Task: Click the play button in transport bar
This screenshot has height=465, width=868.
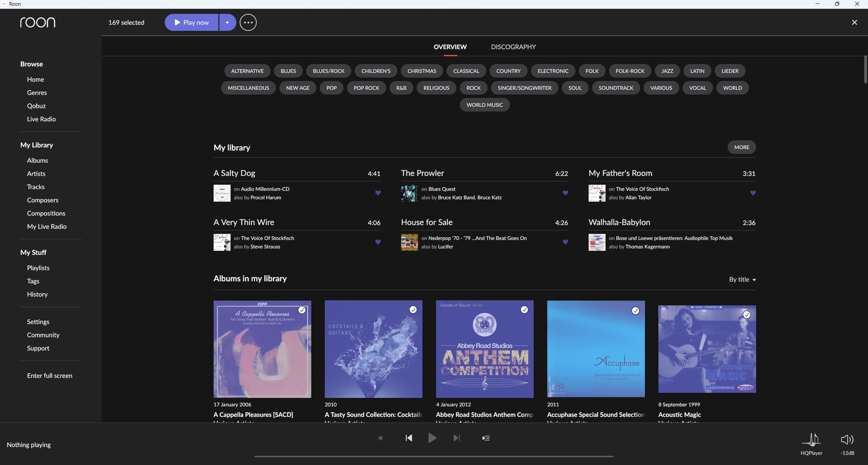Action: (x=432, y=438)
